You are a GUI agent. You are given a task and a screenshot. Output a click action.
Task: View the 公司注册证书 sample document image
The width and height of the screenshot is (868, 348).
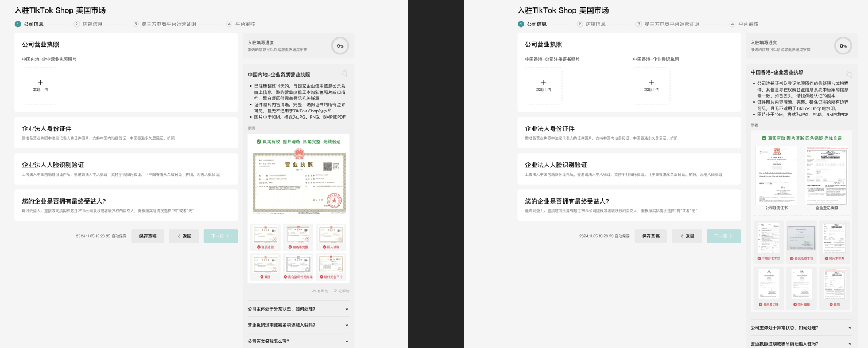pos(776,175)
